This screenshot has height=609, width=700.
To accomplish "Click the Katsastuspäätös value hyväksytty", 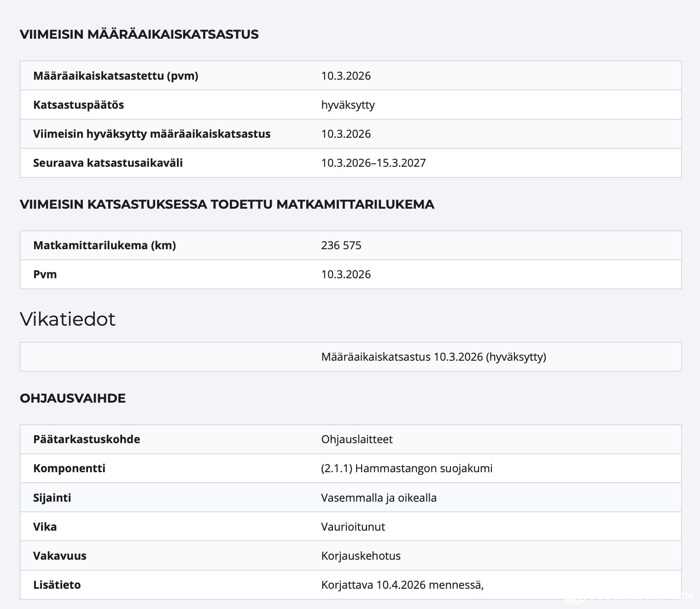I will pos(348,105).
